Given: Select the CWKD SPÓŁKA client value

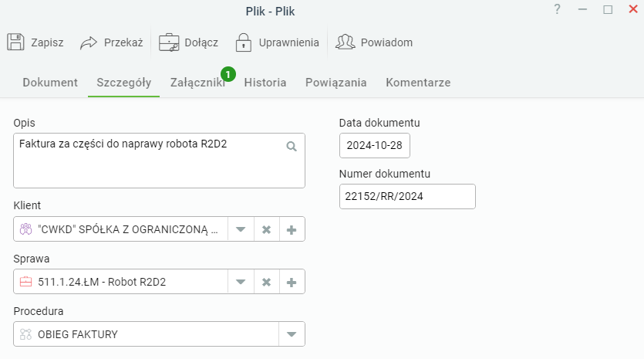Looking at the screenshot, I should point(128,229).
